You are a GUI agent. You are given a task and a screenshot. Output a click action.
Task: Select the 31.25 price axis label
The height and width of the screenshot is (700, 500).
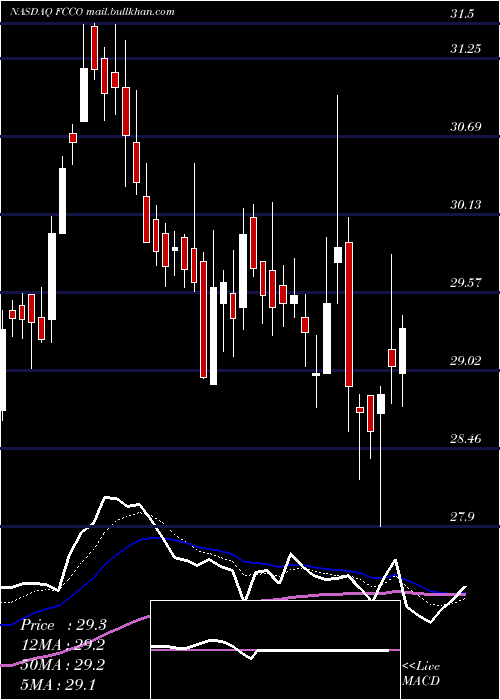(x=466, y=49)
